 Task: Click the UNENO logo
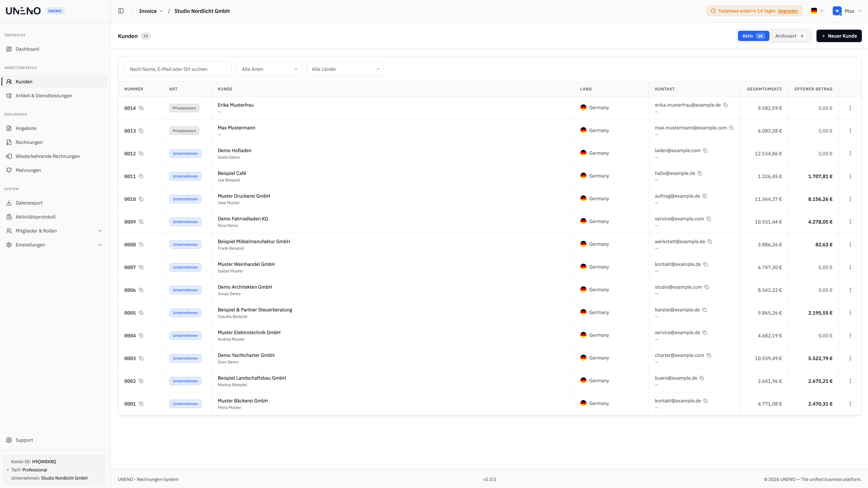pos(23,11)
